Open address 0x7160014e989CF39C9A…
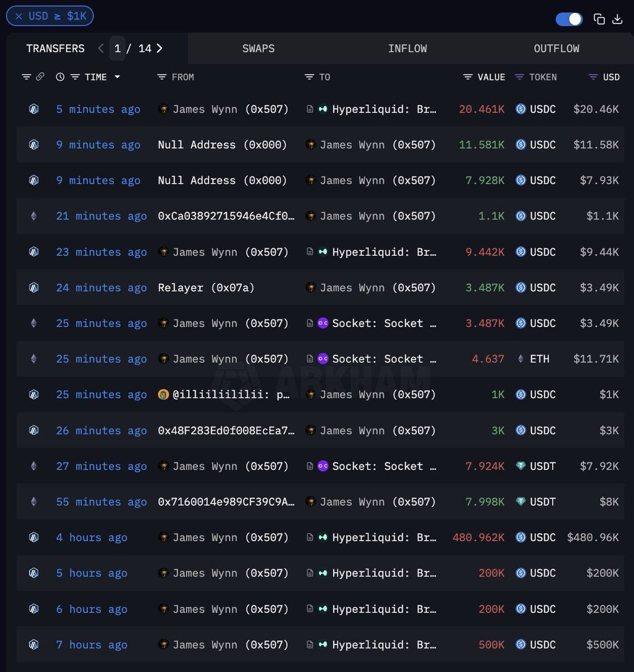The width and height of the screenshot is (634, 672). click(x=226, y=502)
